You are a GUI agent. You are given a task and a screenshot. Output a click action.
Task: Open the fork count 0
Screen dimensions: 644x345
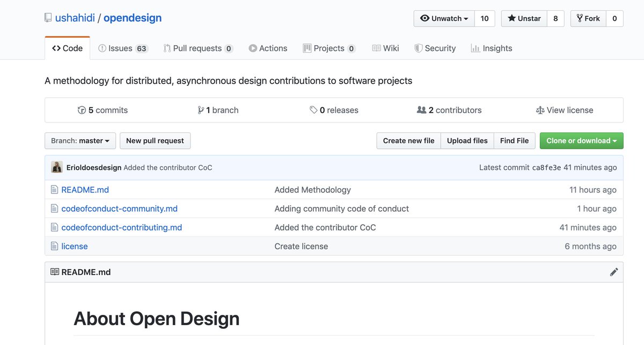pos(614,18)
